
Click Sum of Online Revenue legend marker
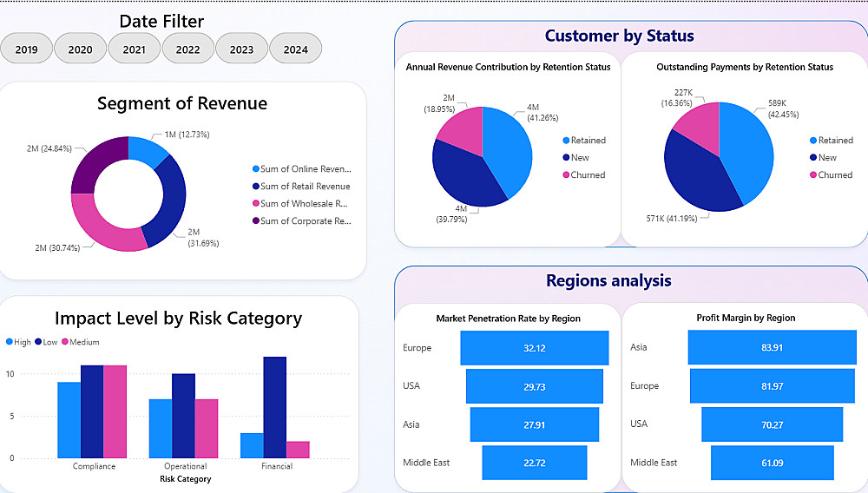pos(256,168)
